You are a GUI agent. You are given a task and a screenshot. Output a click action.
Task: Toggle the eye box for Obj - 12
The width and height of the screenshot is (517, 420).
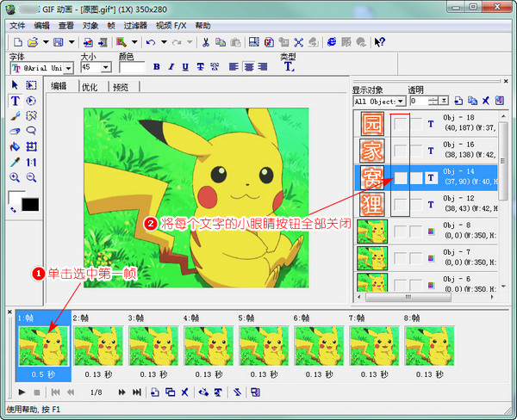tap(401, 205)
